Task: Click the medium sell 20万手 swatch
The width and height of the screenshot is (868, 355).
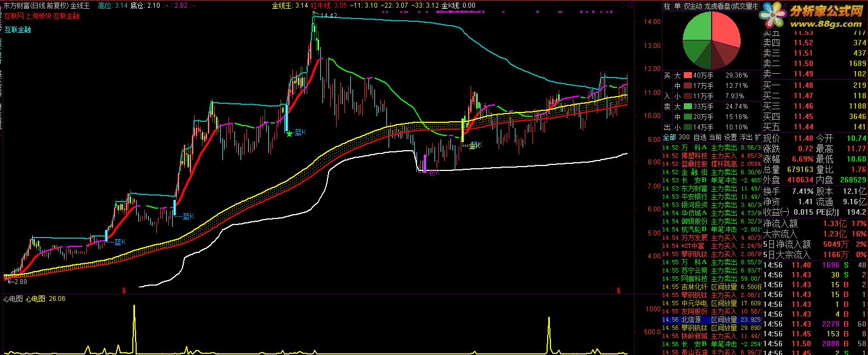Action: 687,117
